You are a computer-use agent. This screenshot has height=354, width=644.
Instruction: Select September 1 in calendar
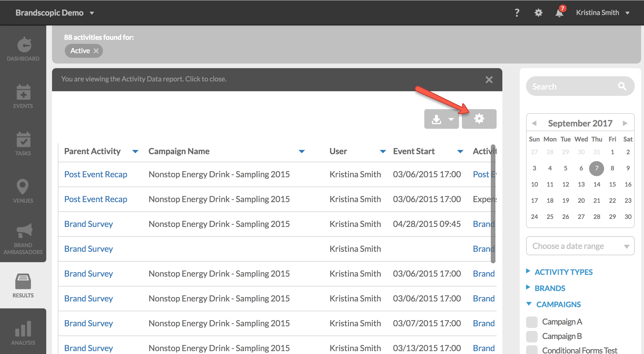pos(612,152)
